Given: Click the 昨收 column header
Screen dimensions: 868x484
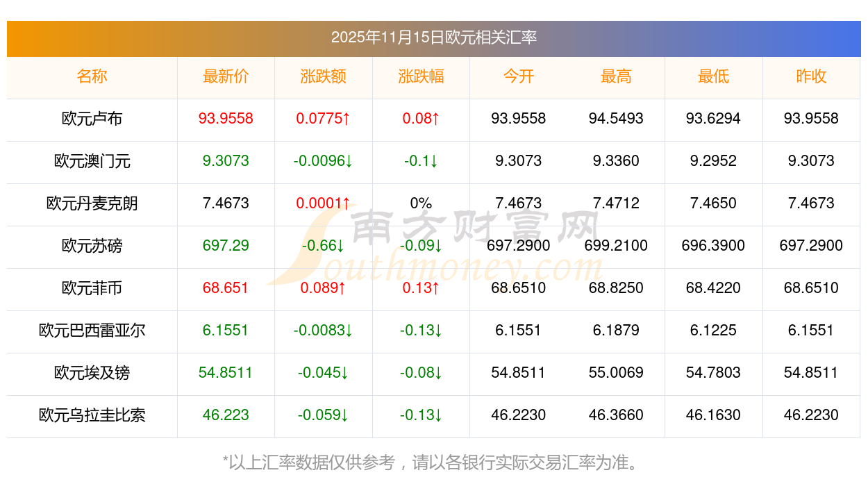Looking at the screenshot, I should tap(811, 76).
